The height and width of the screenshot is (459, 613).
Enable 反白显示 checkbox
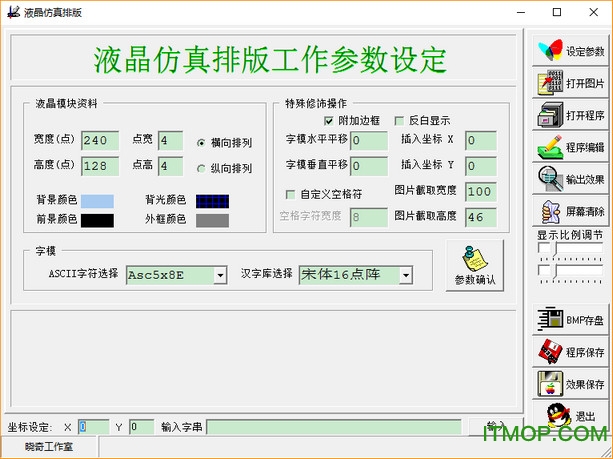[399, 121]
